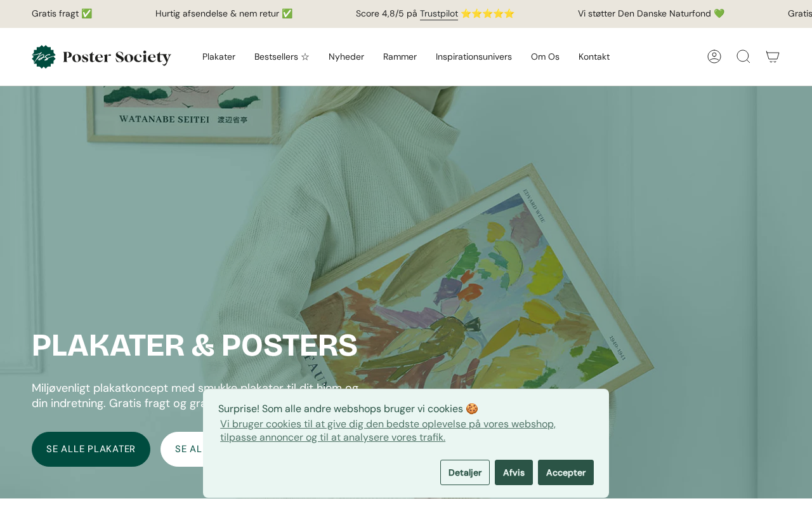Click the partially hidden white hero button
The height and width of the screenshot is (508, 812).
[x=182, y=449]
